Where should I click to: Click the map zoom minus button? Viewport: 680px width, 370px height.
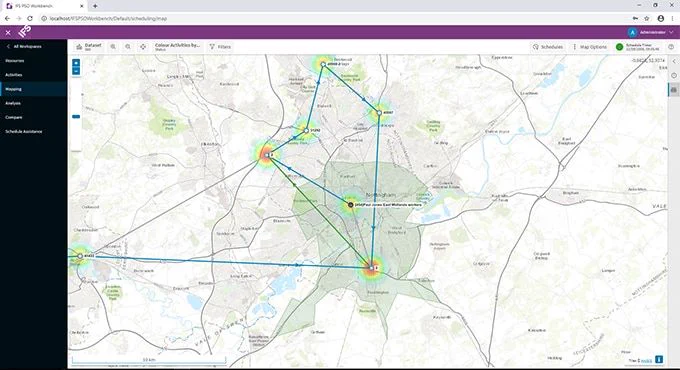[x=76, y=71]
